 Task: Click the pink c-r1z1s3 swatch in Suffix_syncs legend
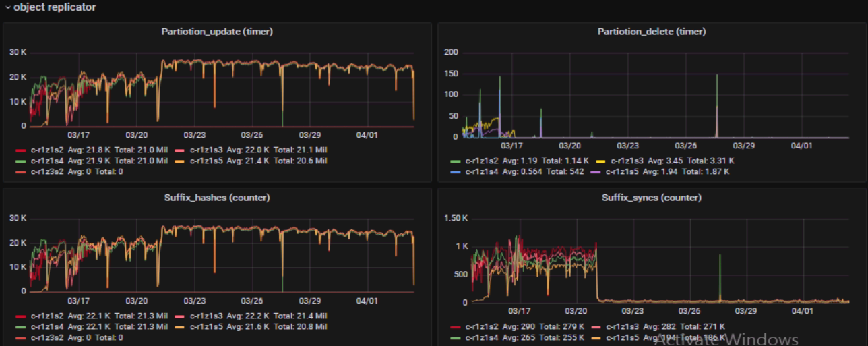596,326
